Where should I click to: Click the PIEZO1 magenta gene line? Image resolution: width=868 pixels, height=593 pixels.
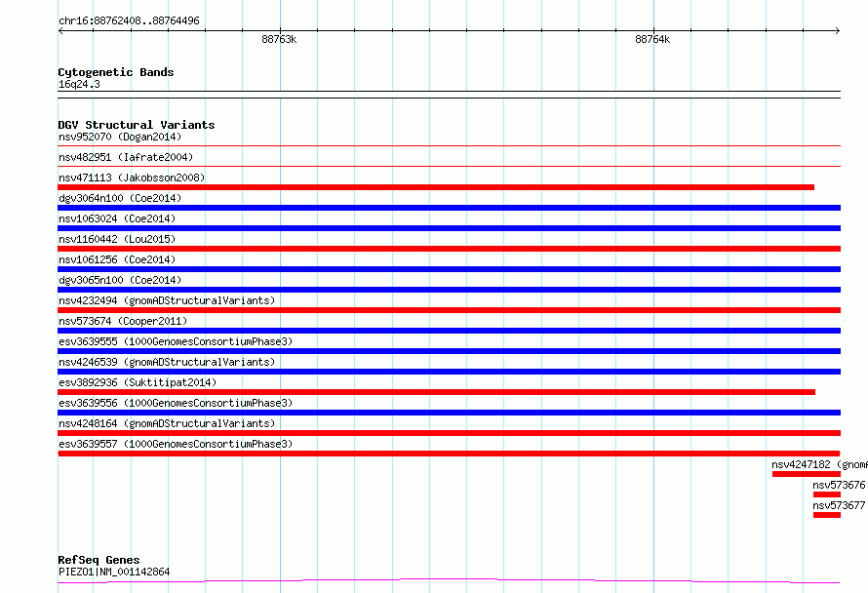click(449, 580)
